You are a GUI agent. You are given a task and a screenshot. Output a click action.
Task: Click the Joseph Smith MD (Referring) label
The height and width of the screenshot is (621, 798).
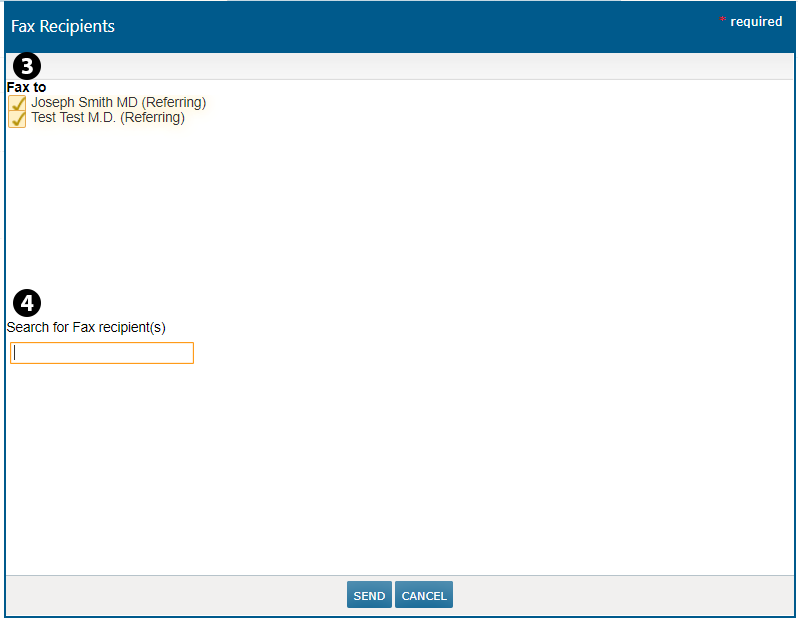click(118, 102)
